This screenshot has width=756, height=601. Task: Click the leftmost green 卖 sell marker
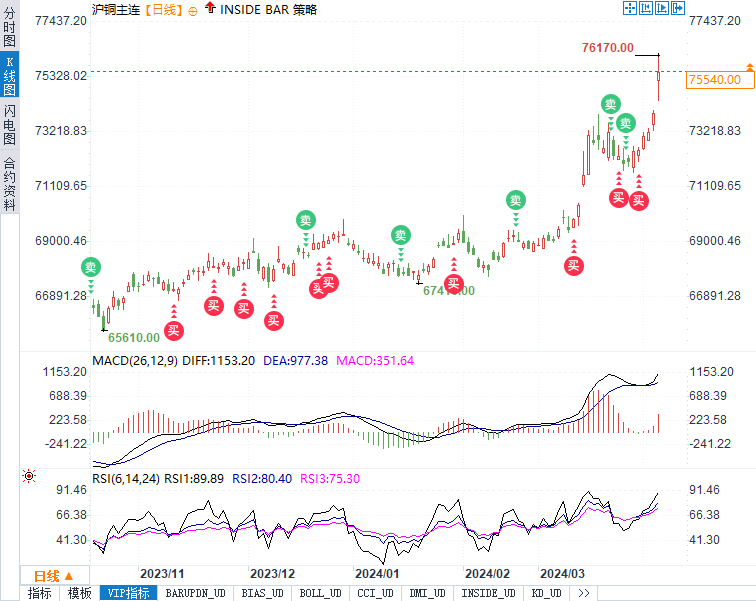pyautogui.click(x=91, y=267)
